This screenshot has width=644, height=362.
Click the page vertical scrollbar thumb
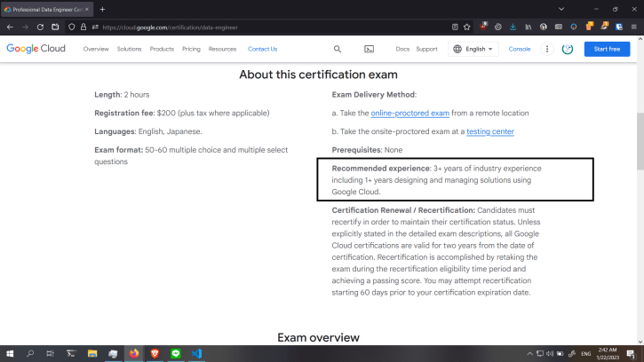[640, 141]
